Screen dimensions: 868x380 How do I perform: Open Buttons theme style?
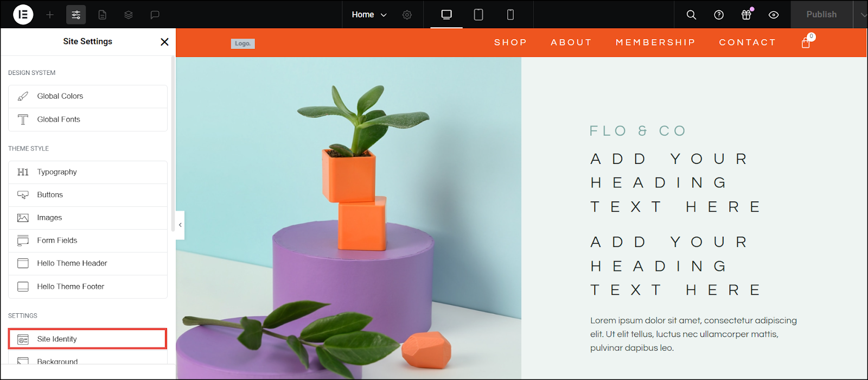(88, 195)
